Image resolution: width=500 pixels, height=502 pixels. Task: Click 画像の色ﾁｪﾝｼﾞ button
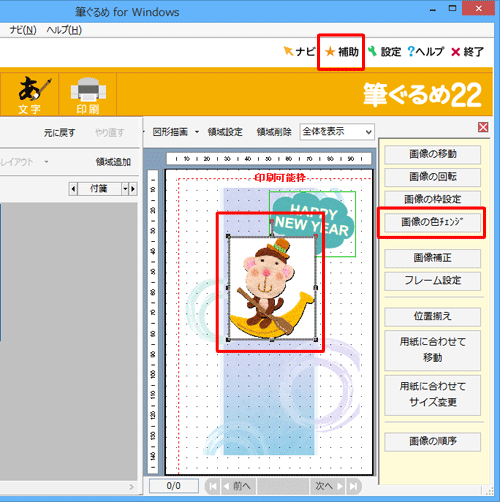(x=433, y=222)
